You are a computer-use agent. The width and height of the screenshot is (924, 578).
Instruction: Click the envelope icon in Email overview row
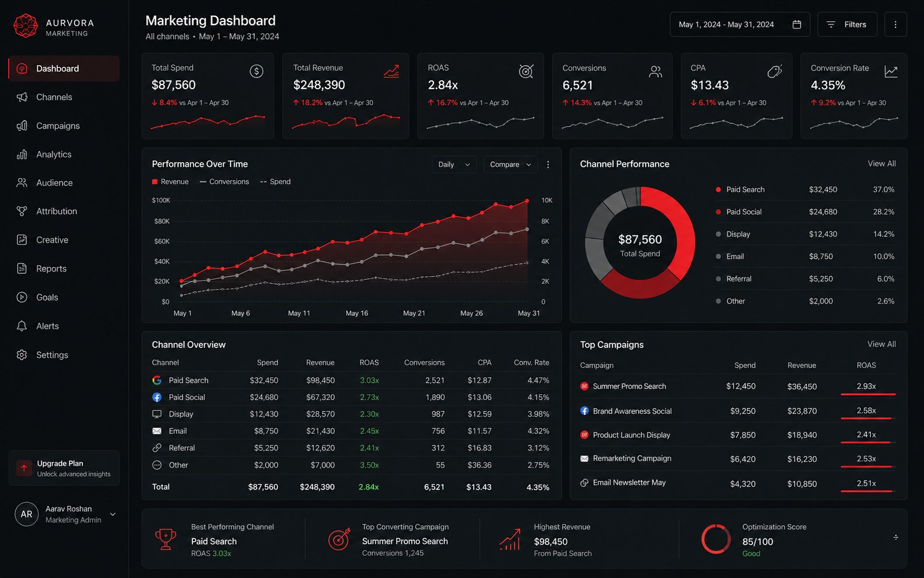coord(157,431)
